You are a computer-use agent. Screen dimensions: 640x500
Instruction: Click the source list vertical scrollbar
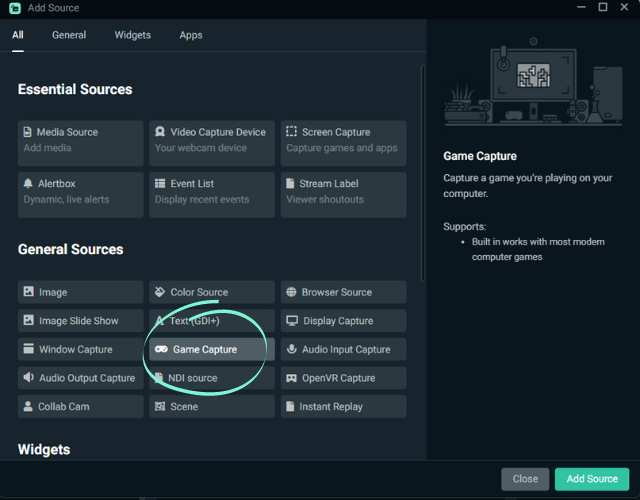(423, 173)
